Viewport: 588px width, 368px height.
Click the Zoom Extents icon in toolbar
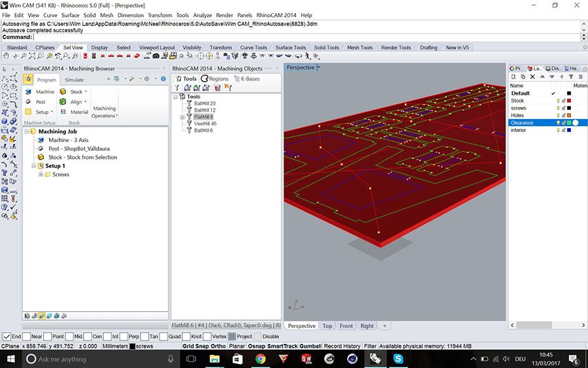click(x=32, y=56)
